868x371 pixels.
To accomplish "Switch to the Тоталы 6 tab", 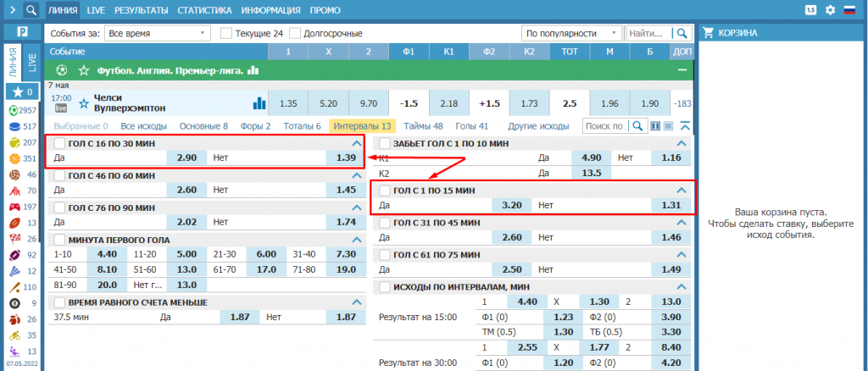I will point(302,126).
